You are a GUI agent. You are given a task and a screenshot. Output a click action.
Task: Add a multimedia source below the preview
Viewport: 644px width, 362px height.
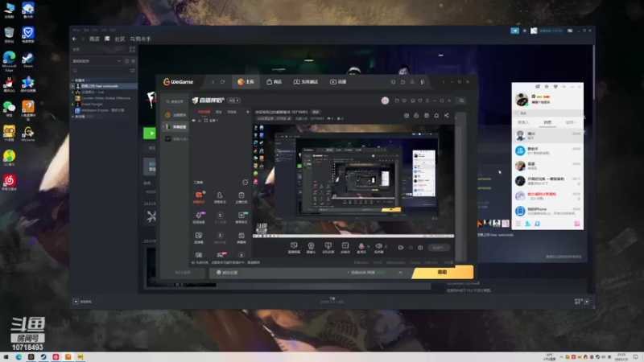point(345,248)
